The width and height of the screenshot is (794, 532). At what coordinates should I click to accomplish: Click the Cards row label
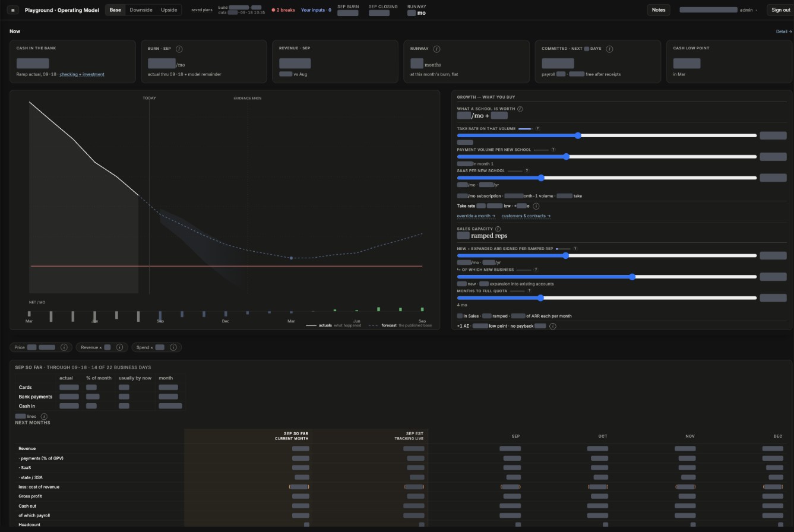tap(26, 388)
